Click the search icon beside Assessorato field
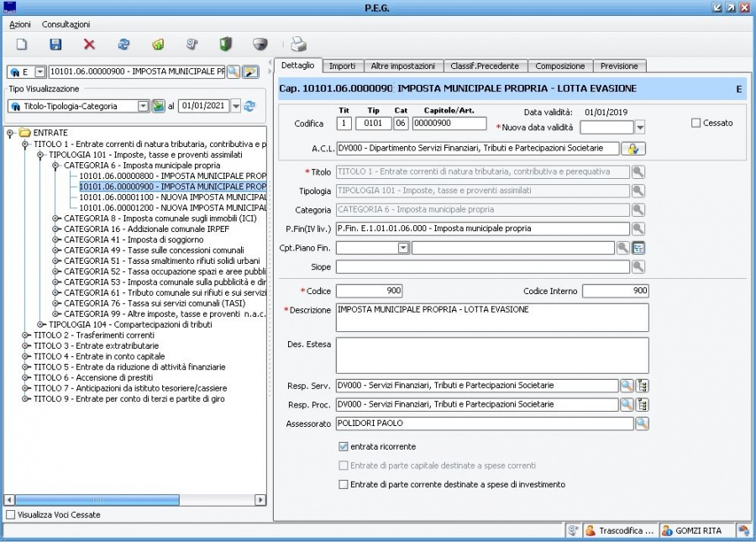This screenshot has height=542, width=756. point(642,424)
